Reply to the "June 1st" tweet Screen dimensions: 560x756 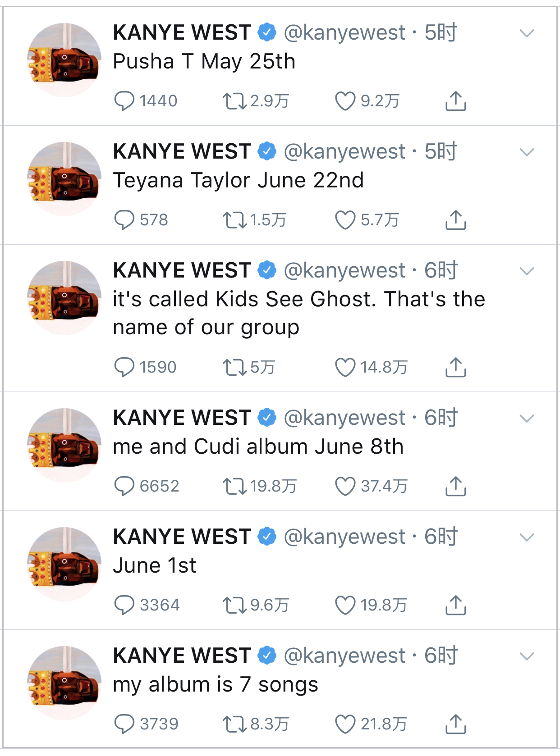point(124,605)
